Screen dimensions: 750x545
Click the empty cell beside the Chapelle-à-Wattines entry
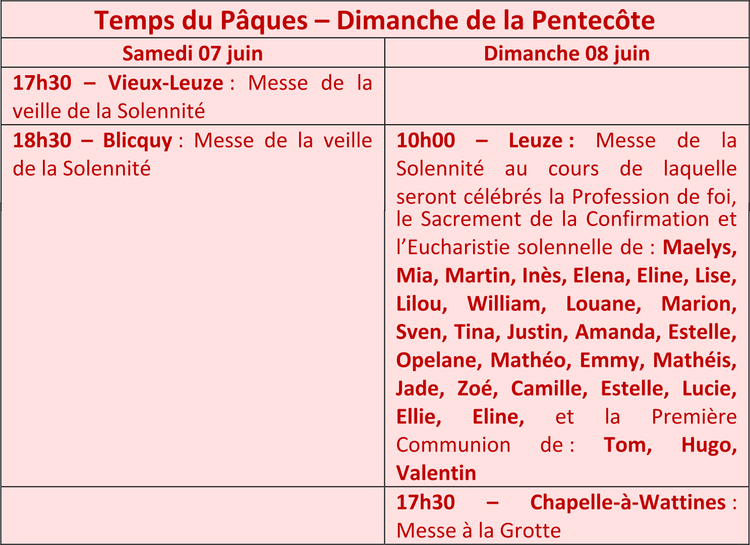(193, 516)
